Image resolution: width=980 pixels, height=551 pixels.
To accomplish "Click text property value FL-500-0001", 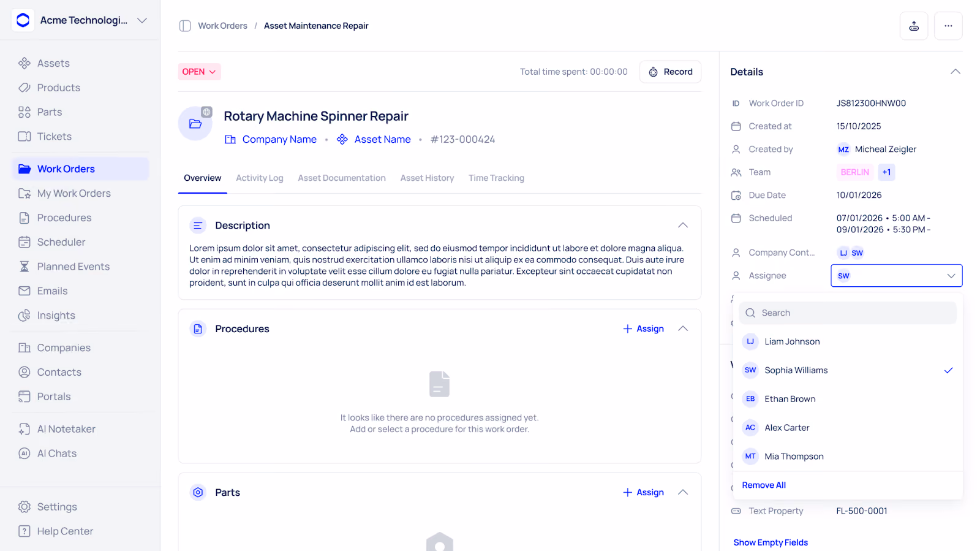I will click(862, 511).
